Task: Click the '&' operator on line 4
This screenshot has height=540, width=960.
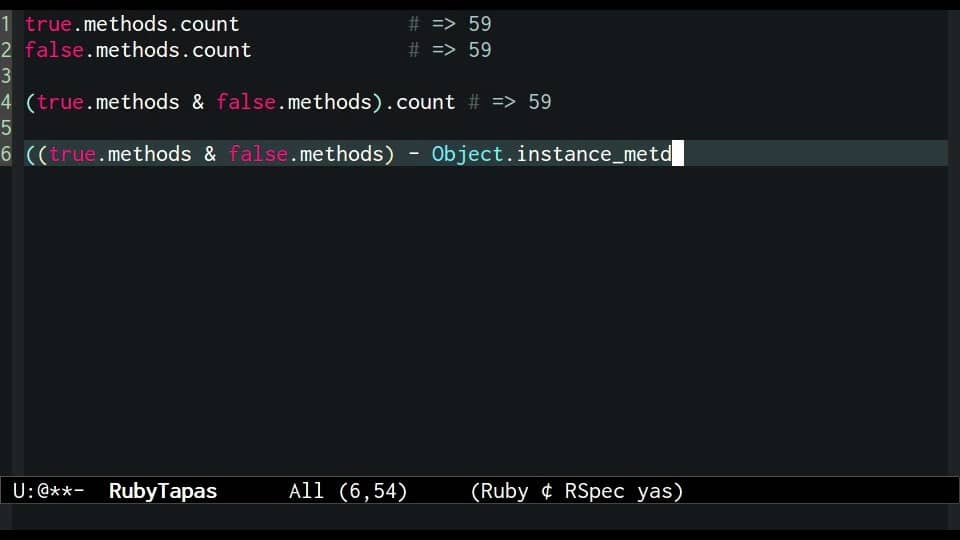Action: pyautogui.click(x=198, y=102)
